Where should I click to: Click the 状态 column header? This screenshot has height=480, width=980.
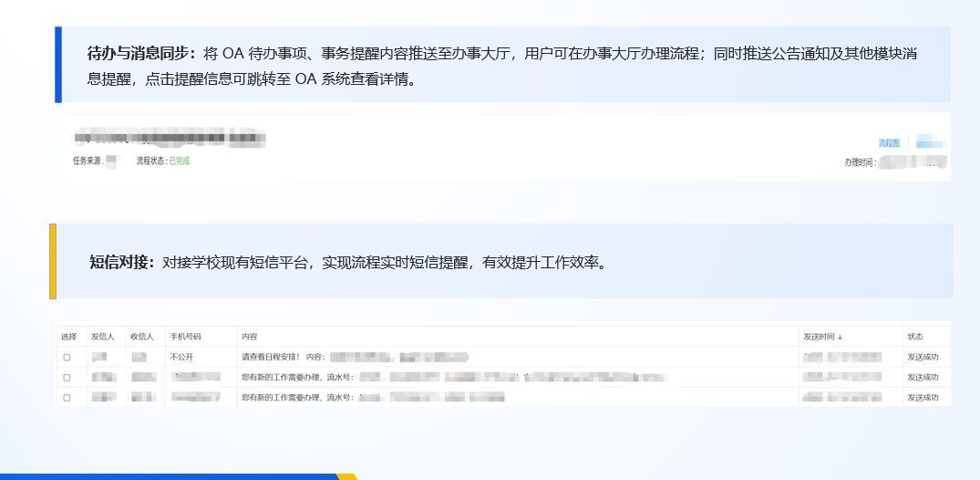(915, 337)
